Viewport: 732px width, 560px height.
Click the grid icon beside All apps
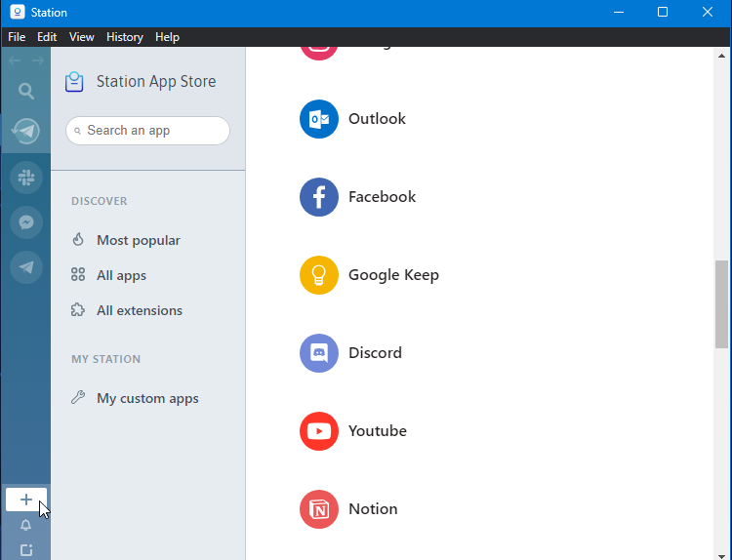click(78, 274)
